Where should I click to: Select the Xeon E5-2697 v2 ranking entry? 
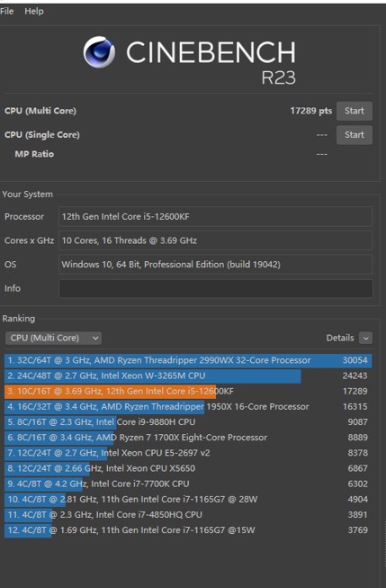(x=188, y=453)
